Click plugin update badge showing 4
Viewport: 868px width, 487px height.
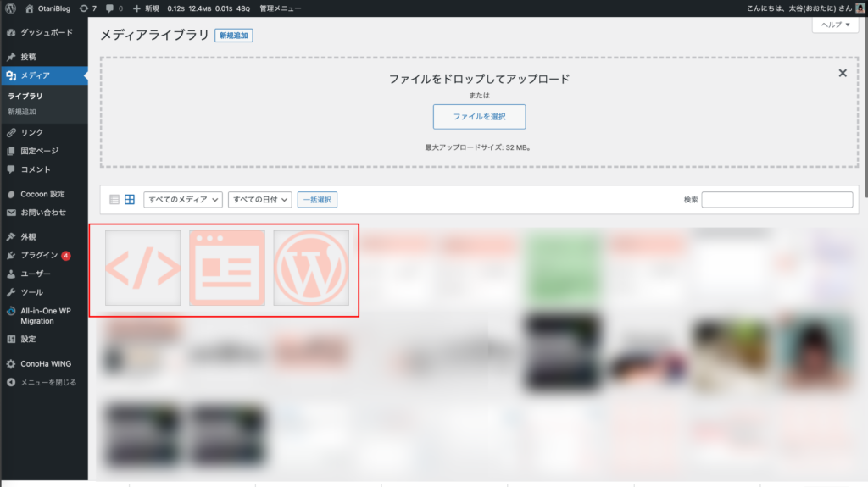point(66,256)
